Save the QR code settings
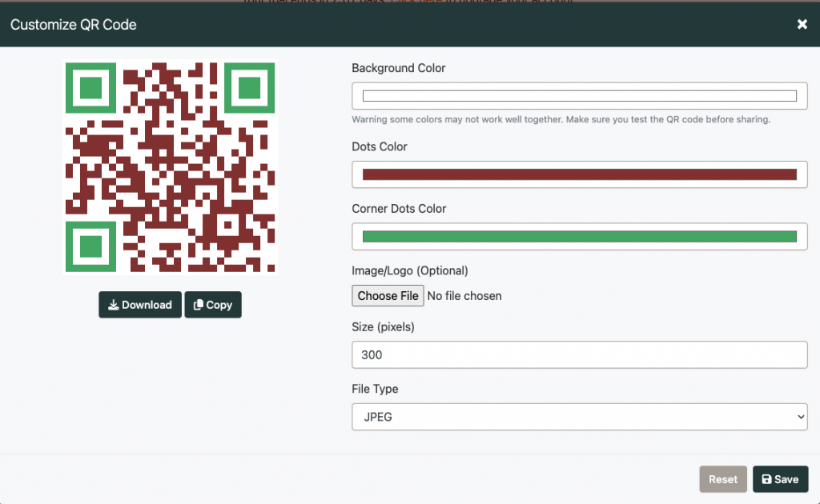This screenshot has width=820, height=504. tap(780, 479)
